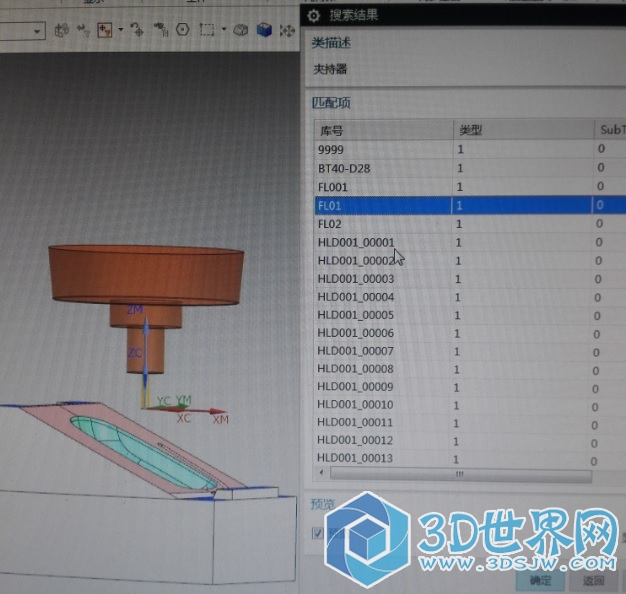Toggle the 预览 preview checkbox
626x594 pixels.
[x=318, y=533]
